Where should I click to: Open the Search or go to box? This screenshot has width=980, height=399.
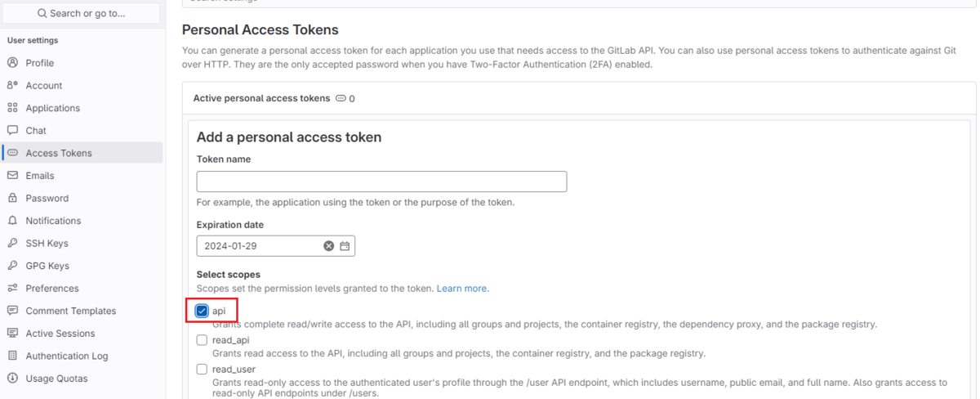[81, 13]
